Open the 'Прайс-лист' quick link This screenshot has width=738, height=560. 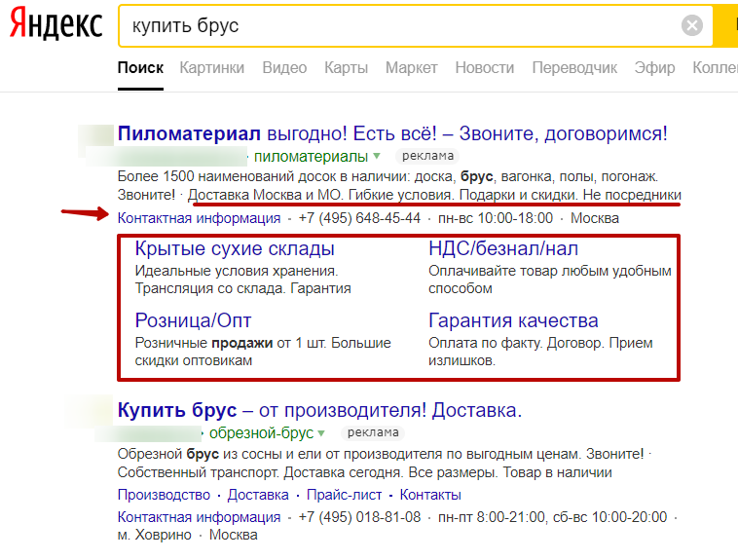pos(344,495)
